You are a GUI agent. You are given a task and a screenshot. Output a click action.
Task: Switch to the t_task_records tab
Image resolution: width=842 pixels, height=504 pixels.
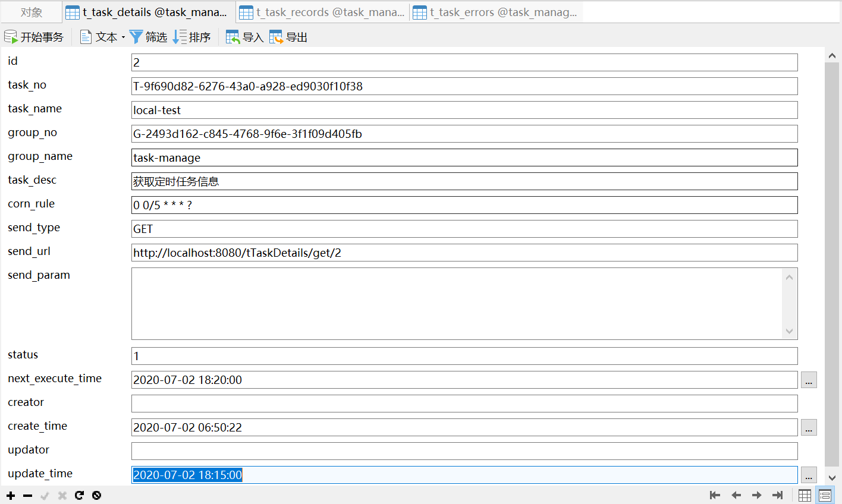[322, 12]
